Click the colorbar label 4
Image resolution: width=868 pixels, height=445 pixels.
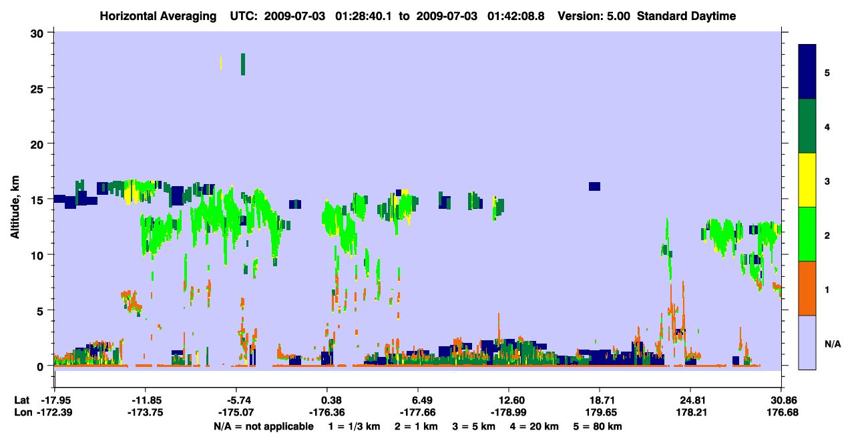(827, 127)
